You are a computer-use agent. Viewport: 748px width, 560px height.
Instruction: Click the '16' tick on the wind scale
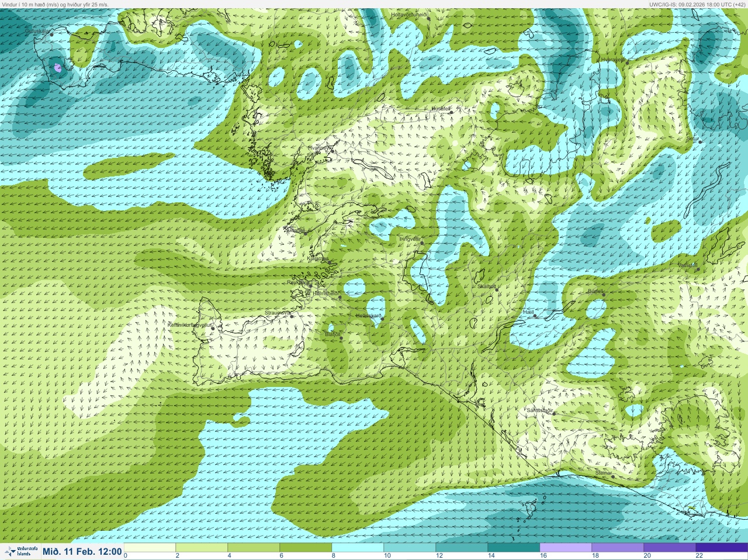point(543,556)
